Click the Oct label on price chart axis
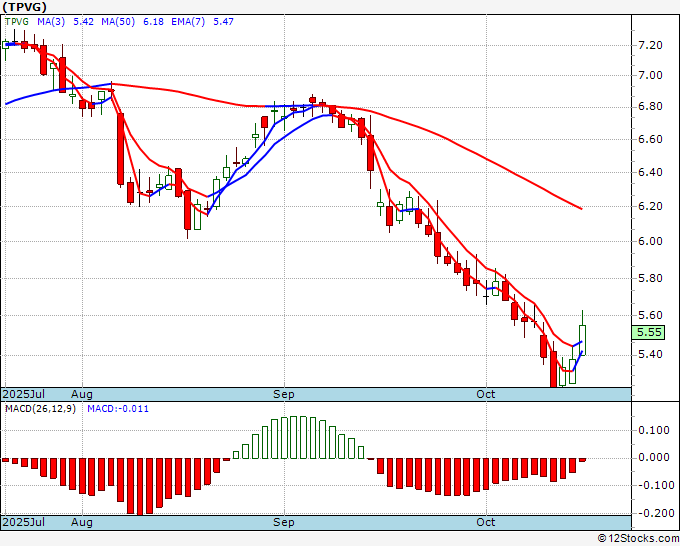 point(485,394)
